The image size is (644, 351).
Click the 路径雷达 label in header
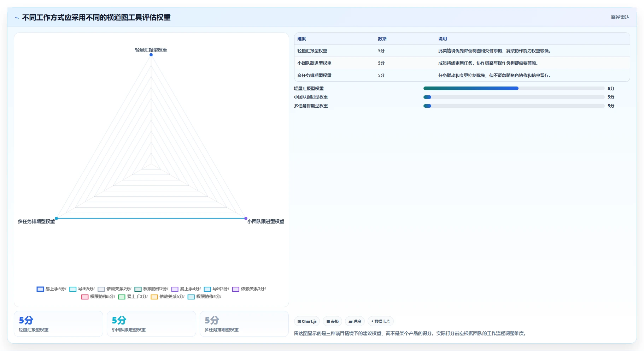[620, 17]
